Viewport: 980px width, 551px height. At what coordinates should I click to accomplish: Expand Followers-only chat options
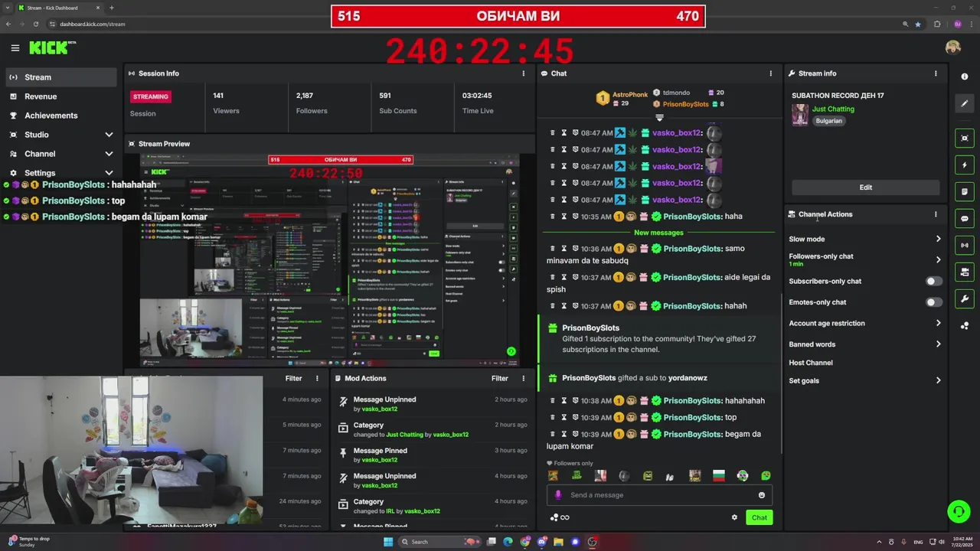[938, 259]
